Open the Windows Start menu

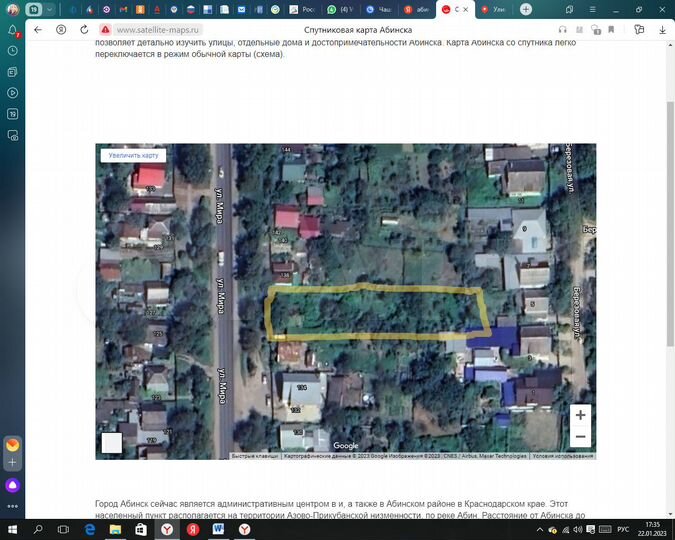click(x=12, y=529)
